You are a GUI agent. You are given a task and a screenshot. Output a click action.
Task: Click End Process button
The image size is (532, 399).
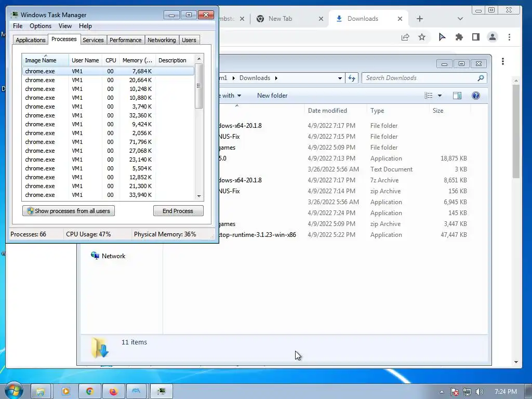(x=178, y=211)
